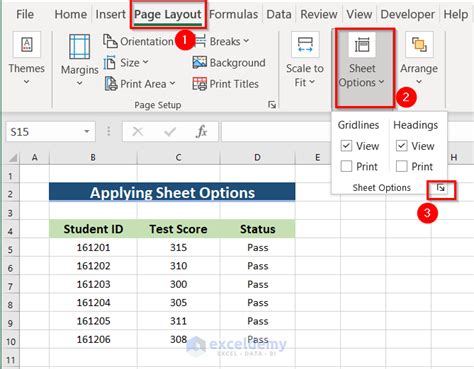Select column A header
474x369 pixels.
pos(34,157)
